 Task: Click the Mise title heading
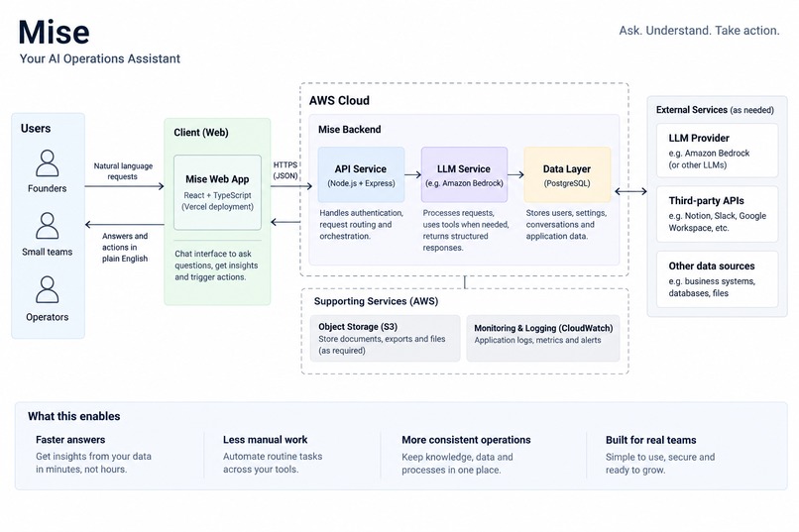coord(54,32)
